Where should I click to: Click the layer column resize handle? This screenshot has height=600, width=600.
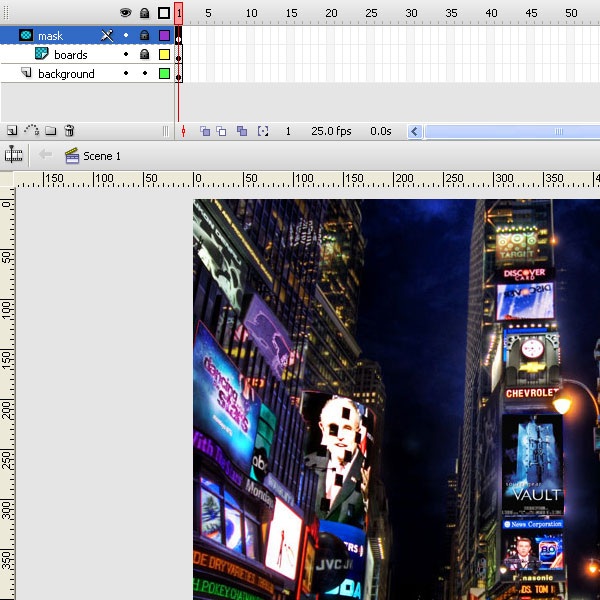point(165,131)
